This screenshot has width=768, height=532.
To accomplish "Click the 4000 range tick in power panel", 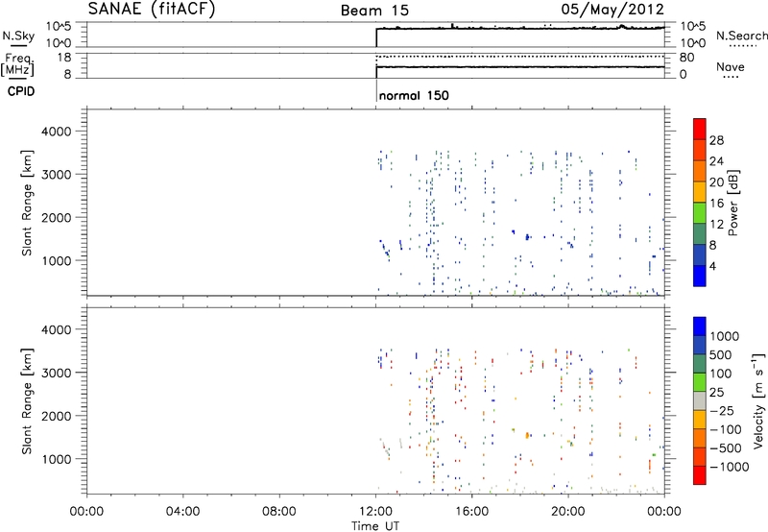I will click(x=57, y=132).
